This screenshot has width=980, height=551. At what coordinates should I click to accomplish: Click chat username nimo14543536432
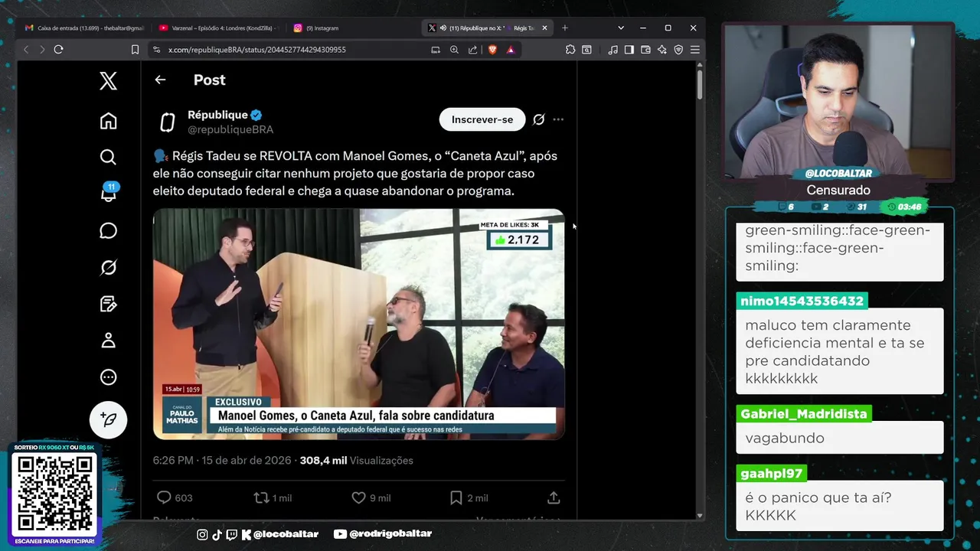(802, 301)
